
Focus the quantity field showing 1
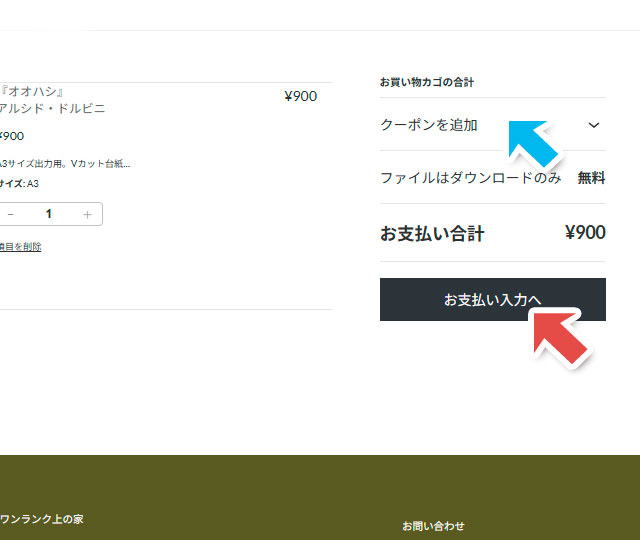point(48,214)
